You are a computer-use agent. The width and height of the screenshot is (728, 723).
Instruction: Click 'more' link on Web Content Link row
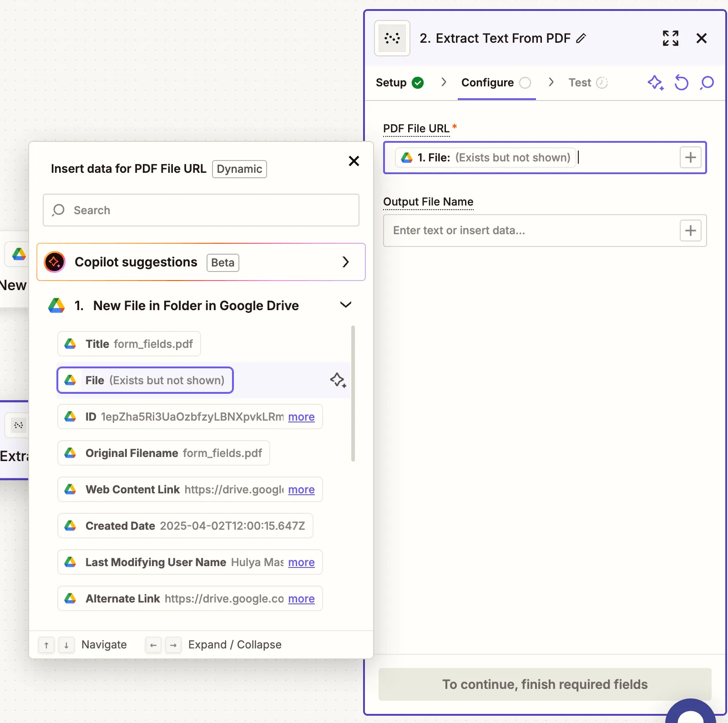click(301, 490)
